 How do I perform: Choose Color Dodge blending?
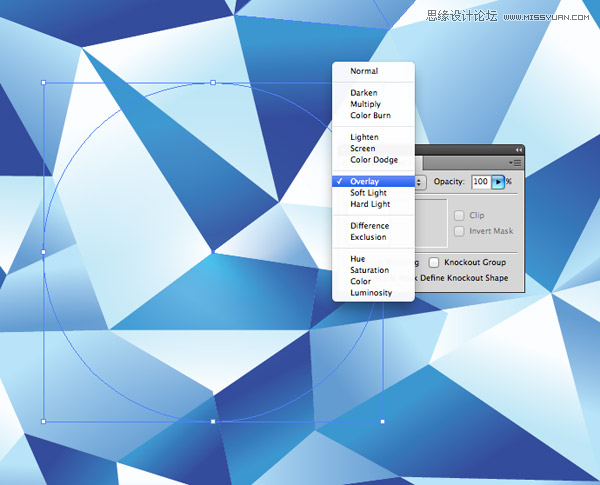coord(373,160)
